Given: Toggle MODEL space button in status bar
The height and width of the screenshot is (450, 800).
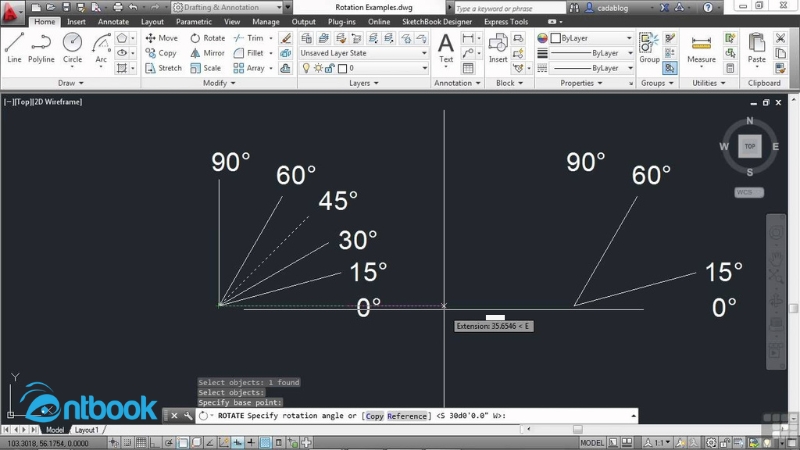Looking at the screenshot, I should [592, 443].
